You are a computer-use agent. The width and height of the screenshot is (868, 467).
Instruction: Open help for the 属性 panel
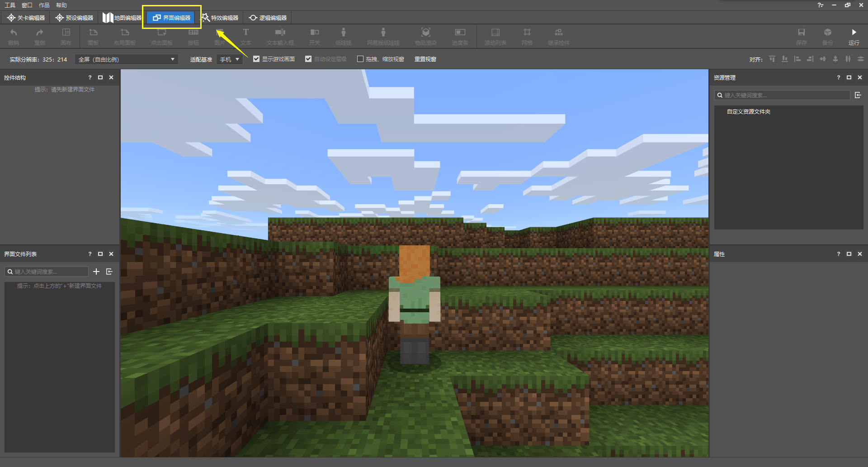coord(838,254)
